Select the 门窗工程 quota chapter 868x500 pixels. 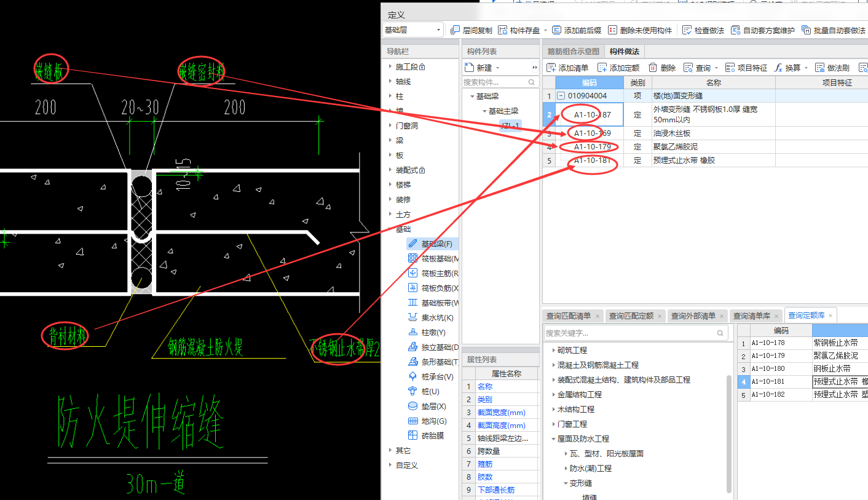point(572,424)
